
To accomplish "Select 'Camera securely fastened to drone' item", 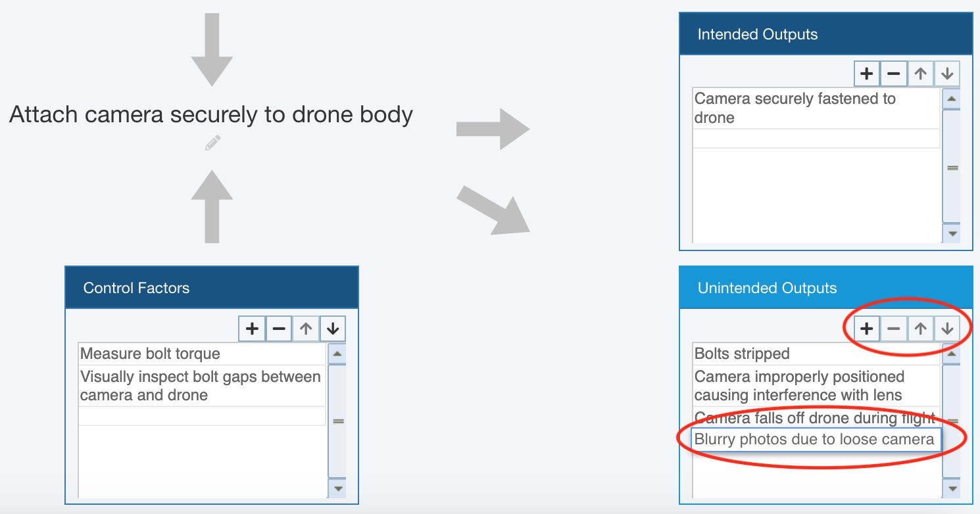I will tap(816, 108).
